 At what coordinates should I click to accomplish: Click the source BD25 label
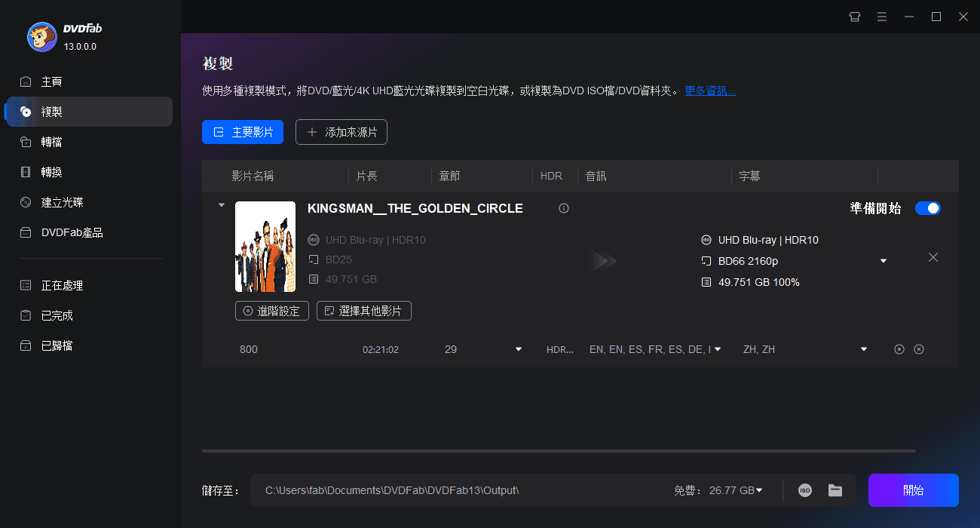point(339,259)
